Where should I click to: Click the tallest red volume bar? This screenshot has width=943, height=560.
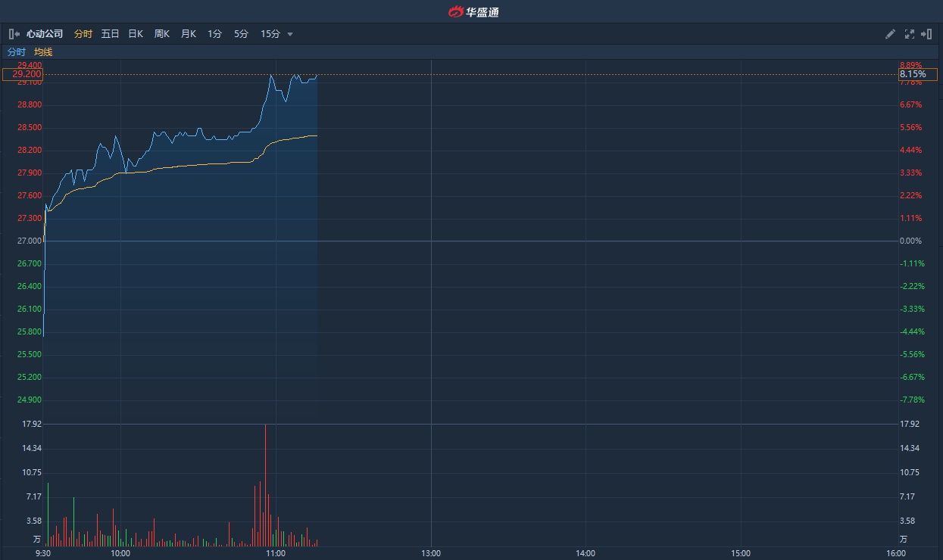pos(265,484)
